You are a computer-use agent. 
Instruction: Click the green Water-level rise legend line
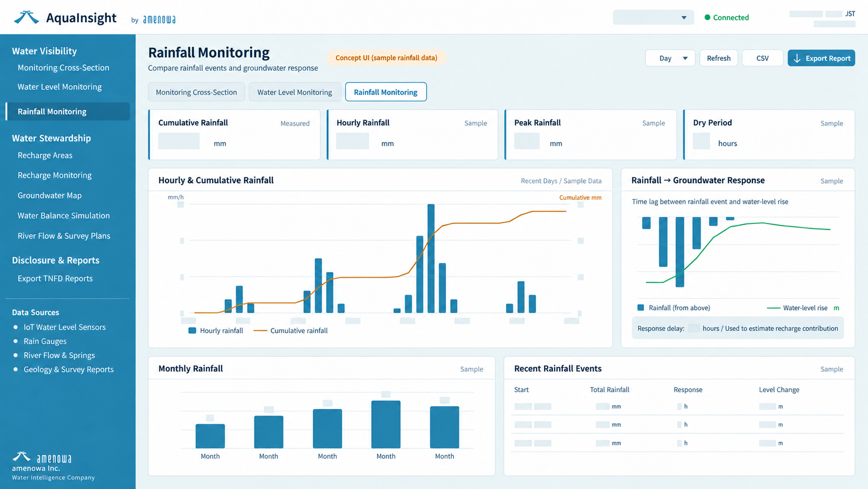tap(774, 308)
